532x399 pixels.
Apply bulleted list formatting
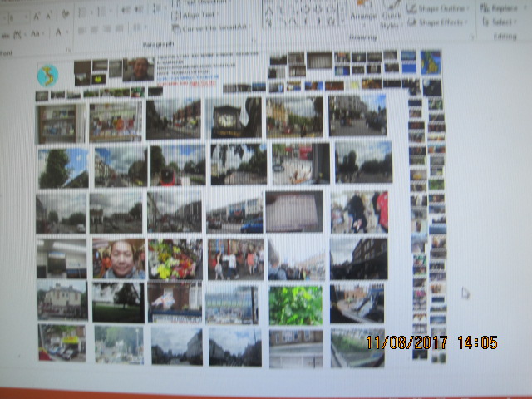[x=83, y=13]
